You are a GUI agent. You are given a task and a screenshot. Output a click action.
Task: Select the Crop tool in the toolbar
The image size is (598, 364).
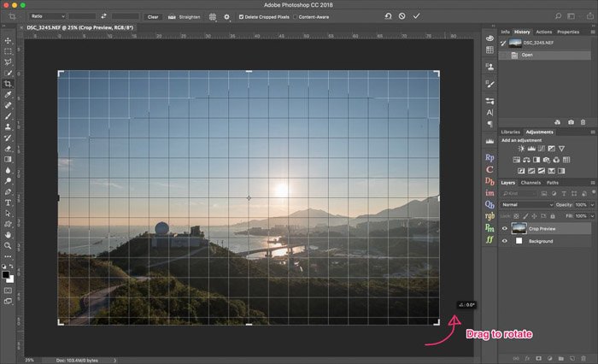click(8, 84)
